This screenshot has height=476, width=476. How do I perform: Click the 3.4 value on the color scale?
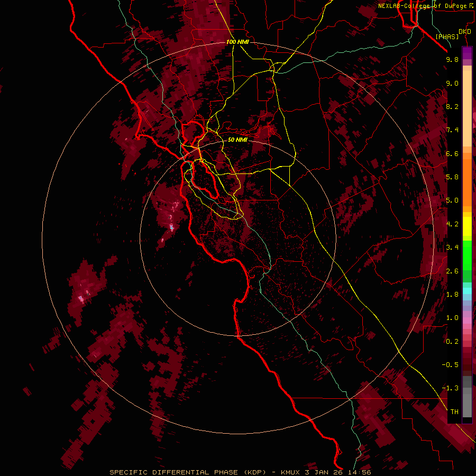(x=452, y=248)
